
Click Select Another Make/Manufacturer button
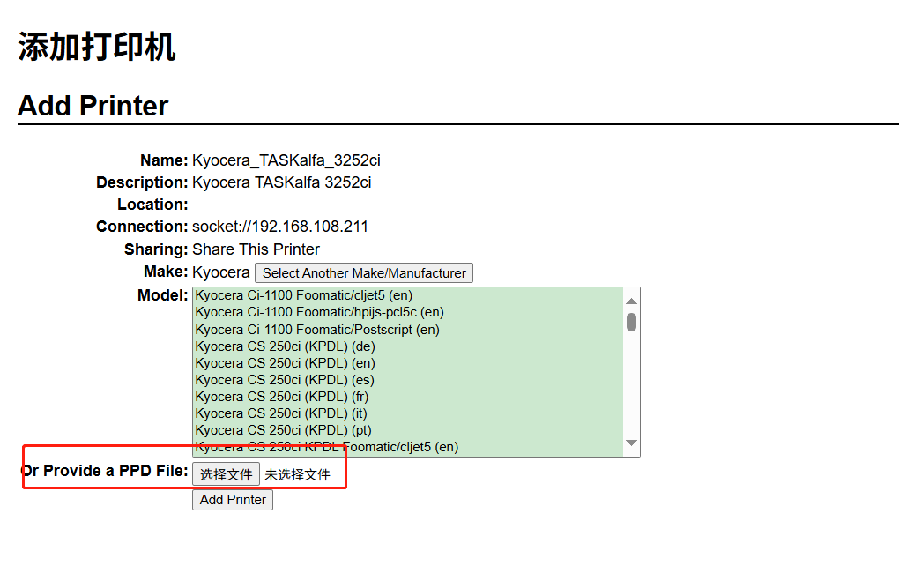coord(364,273)
